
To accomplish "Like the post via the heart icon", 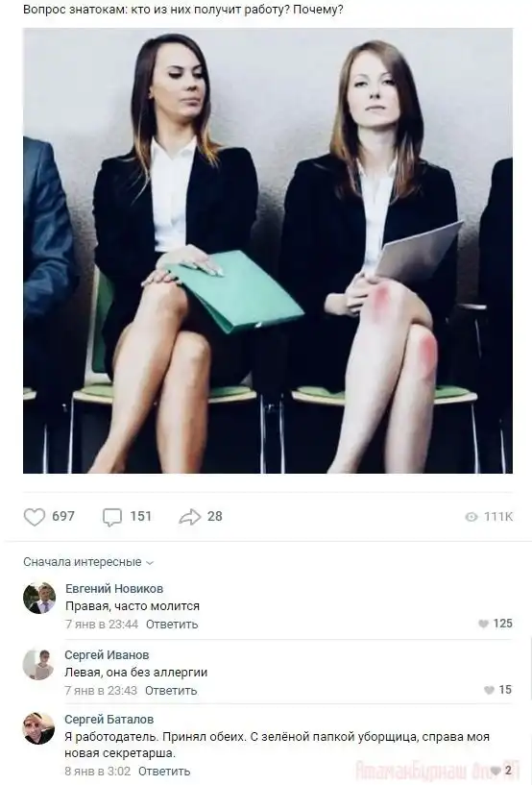I will tap(35, 517).
